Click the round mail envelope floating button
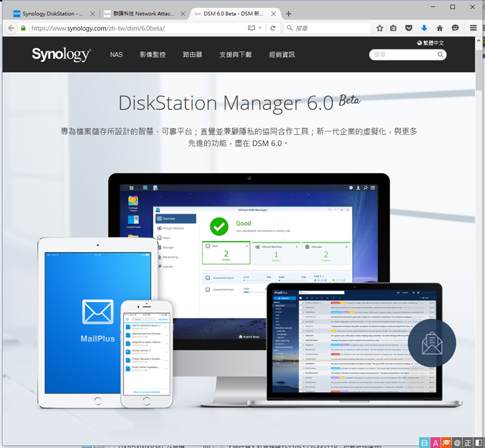The width and height of the screenshot is (485, 448). pyautogui.click(x=432, y=343)
